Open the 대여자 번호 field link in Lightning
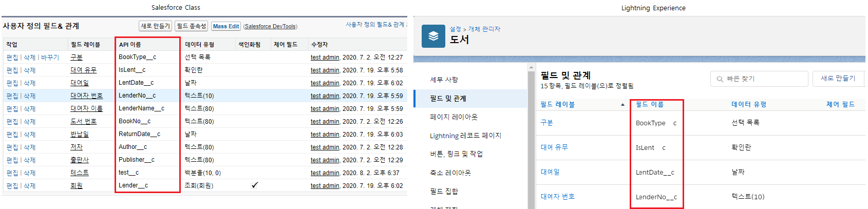 (557, 197)
